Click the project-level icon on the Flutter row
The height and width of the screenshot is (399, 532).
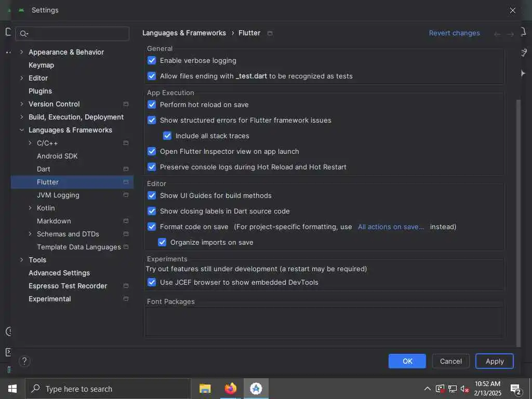[x=126, y=182]
